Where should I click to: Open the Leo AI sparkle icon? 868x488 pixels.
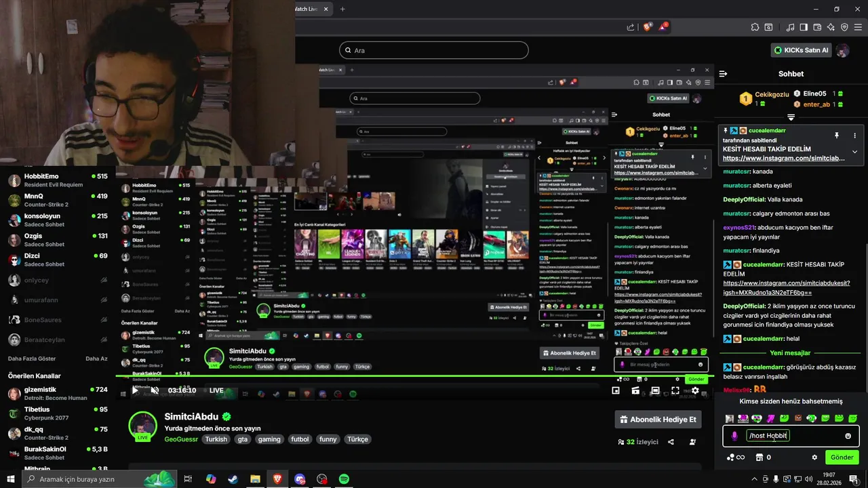coord(831,27)
